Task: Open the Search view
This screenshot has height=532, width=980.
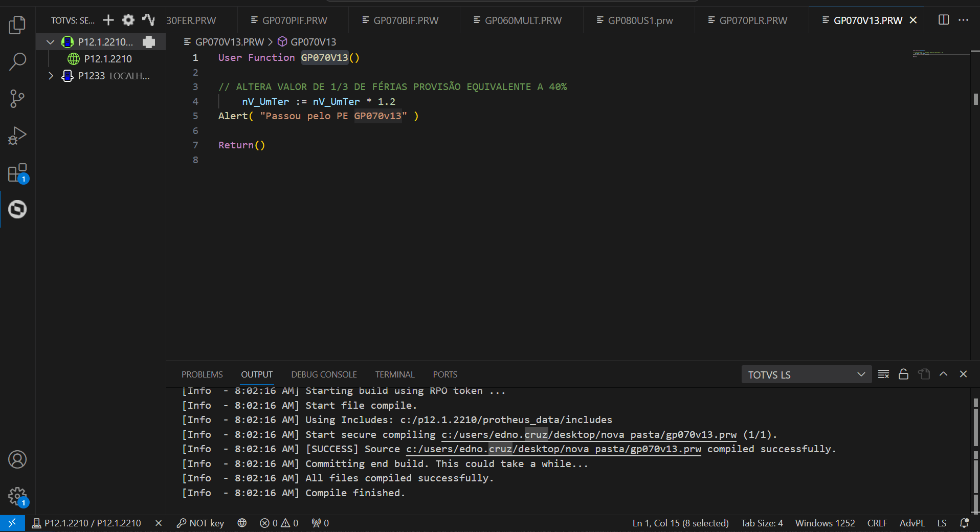Action: coord(17,62)
